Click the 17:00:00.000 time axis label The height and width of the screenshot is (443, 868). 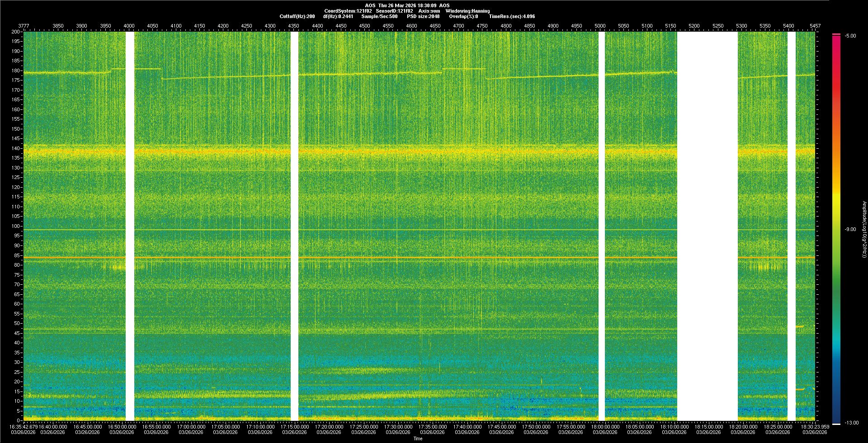pyautogui.click(x=191, y=427)
